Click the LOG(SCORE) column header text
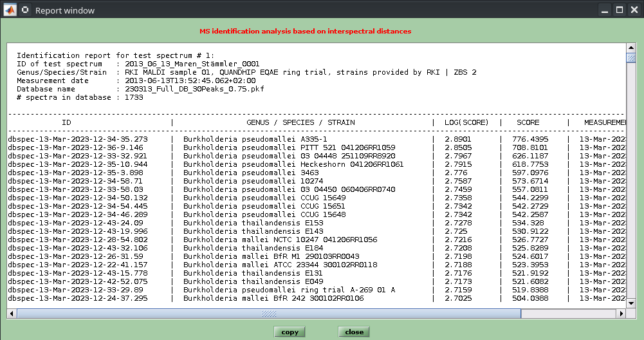This screenshot has height=340, width=644. tap(466, 122)
